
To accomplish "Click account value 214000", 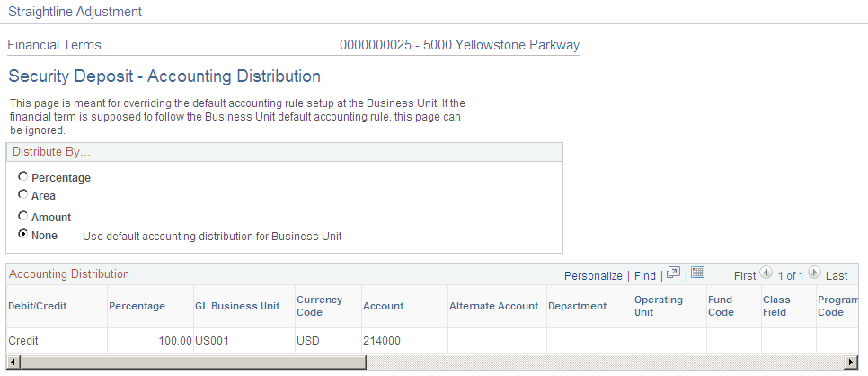I will (381, 341).
